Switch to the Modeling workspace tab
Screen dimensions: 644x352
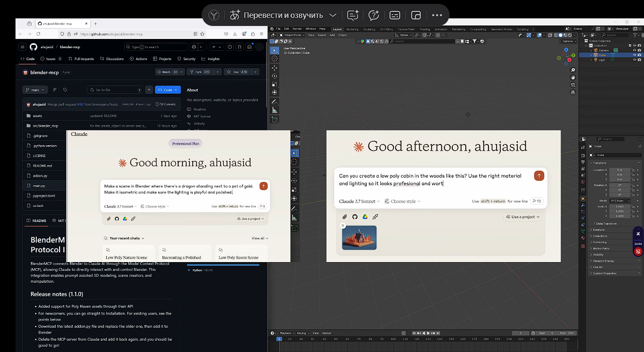353,29
